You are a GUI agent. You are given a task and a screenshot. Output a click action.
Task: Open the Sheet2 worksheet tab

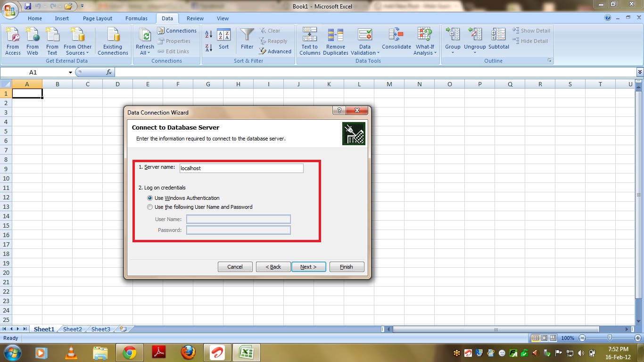[73, 329]
